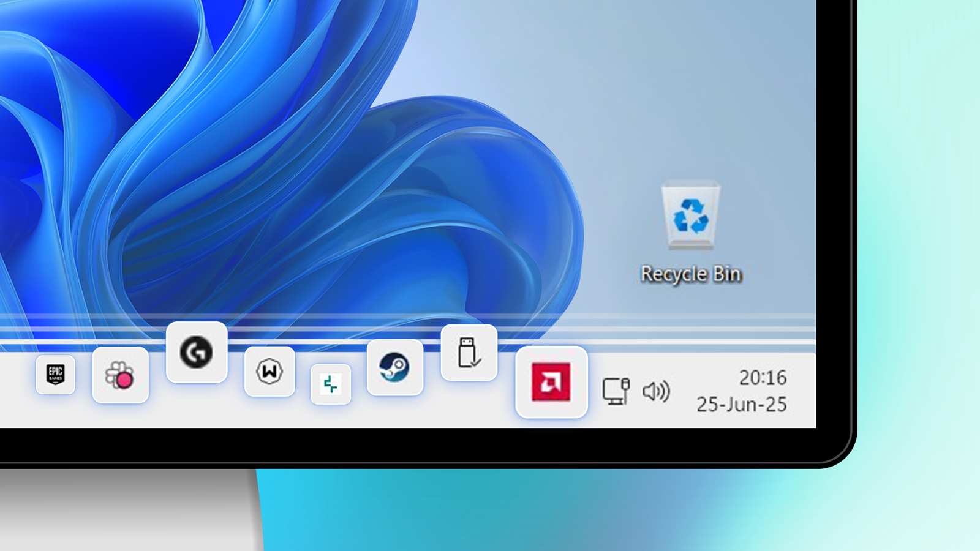Open AMD Radeon Software from the tray
The width and height of the screenshot is (980, 551).
550,383
